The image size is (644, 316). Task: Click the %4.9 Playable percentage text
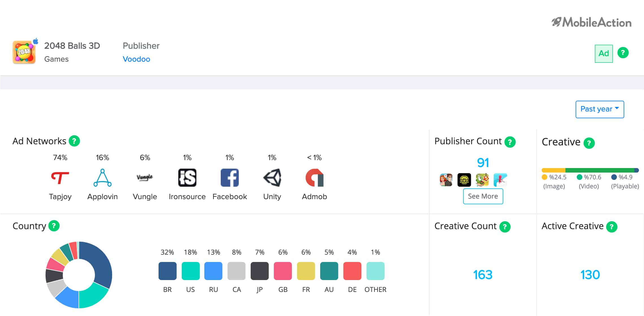pos(625,177)
